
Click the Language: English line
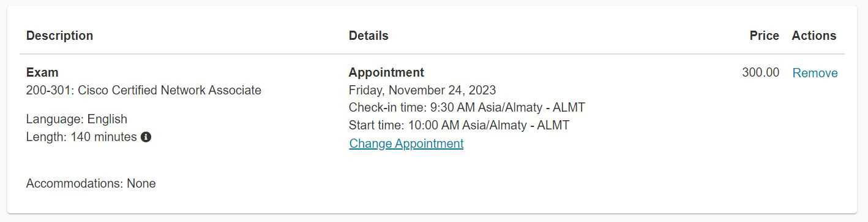point(77,119)
